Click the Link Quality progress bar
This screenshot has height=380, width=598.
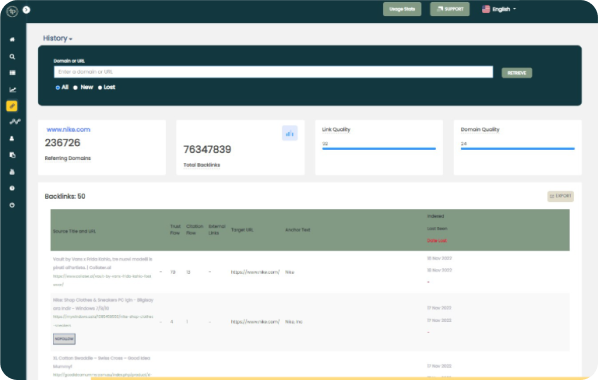click(x=379, y=148)
